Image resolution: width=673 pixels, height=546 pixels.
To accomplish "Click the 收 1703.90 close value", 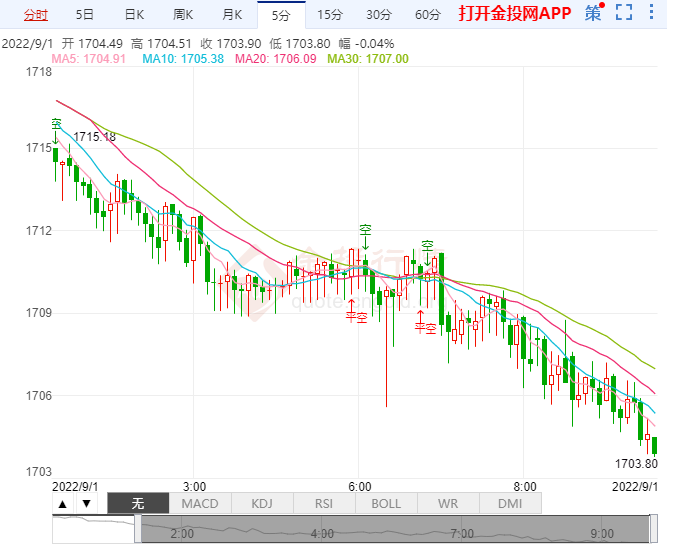I will pos(230,44).
